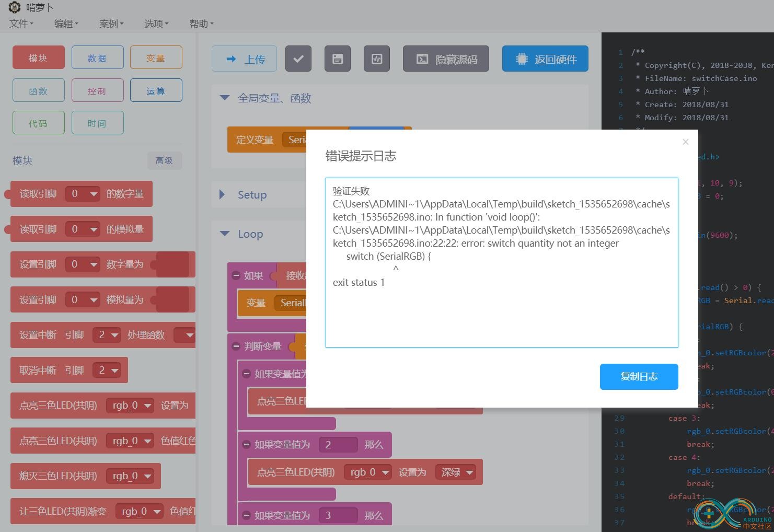Screen dimensions: 774x532
Task: Click the verify checkmark toolbar icon
Action: click(298, 59)
